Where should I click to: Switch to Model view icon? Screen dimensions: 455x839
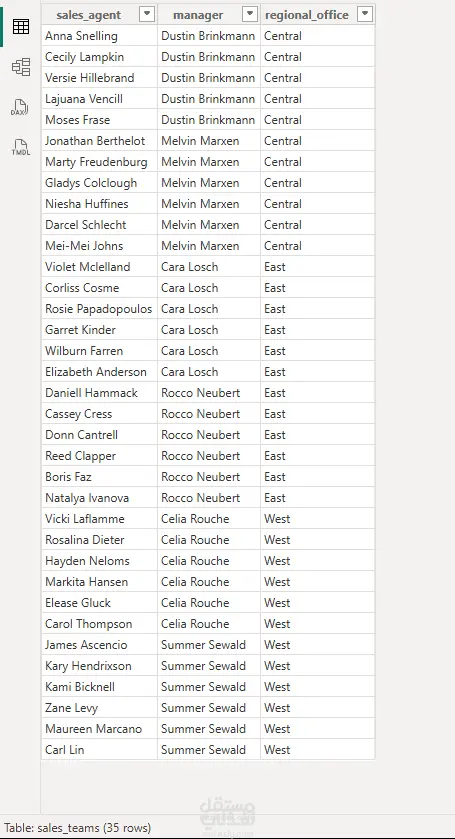coord(21,67)
